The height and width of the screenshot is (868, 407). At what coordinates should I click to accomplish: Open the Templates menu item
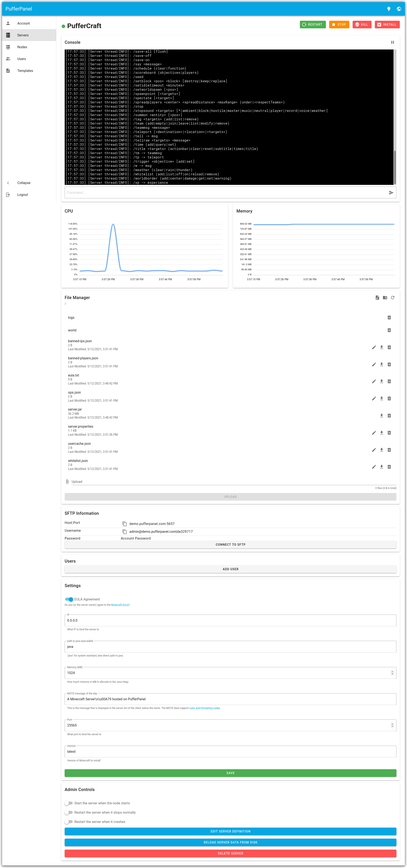tap(25, 71)
